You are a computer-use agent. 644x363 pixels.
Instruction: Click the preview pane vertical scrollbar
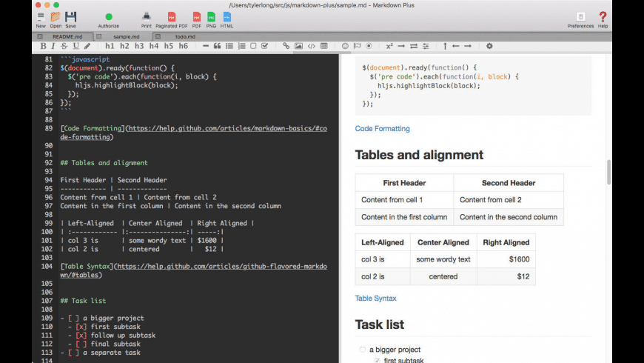click(x=609, y=172)
